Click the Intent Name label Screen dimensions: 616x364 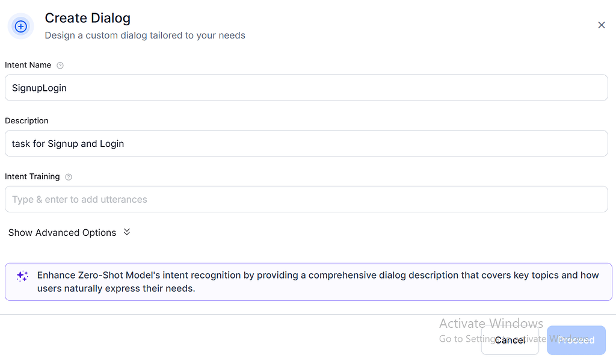click(28, 65)
